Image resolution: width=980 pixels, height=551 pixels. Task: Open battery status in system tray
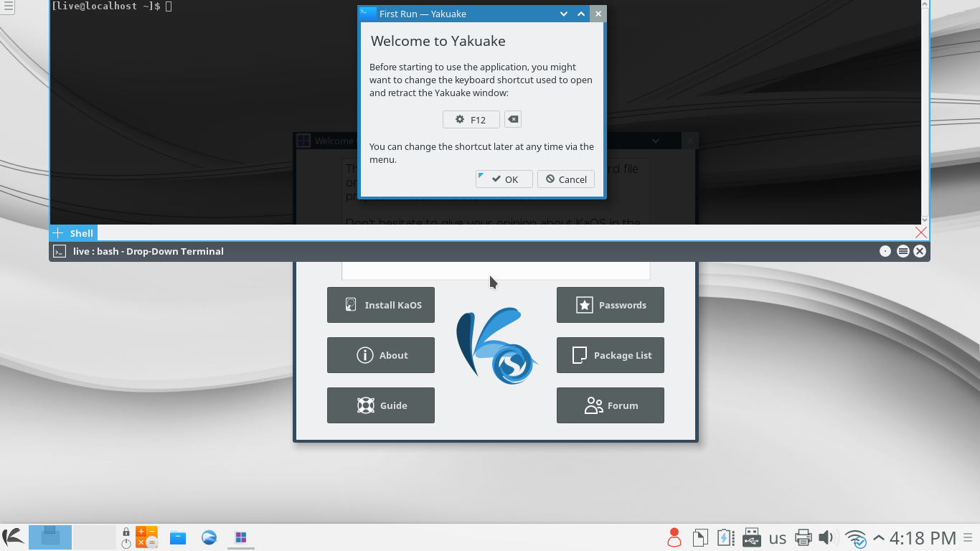(x=725, y=537)
